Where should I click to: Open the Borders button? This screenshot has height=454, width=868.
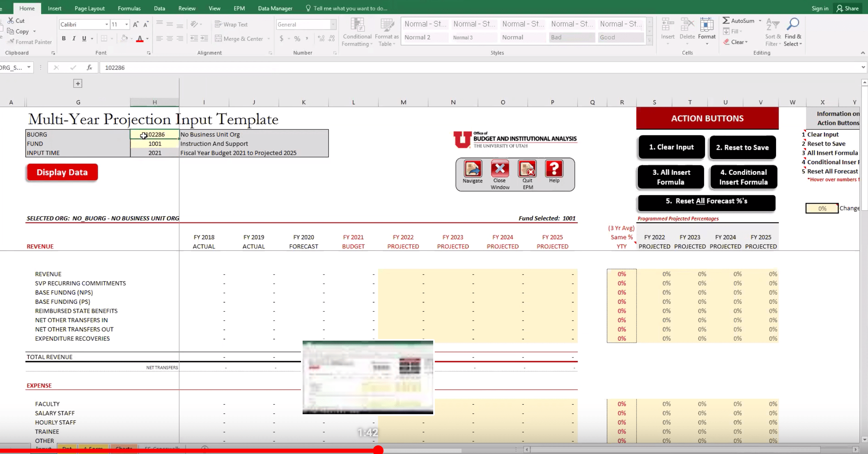pyautogui.click(x=104, y=39)
